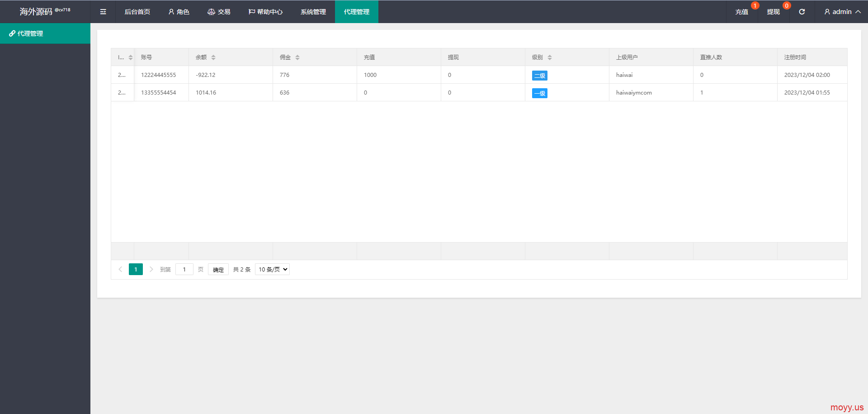Toggle the sidebar collapse hamburger icon

click(x=103, y=12)
